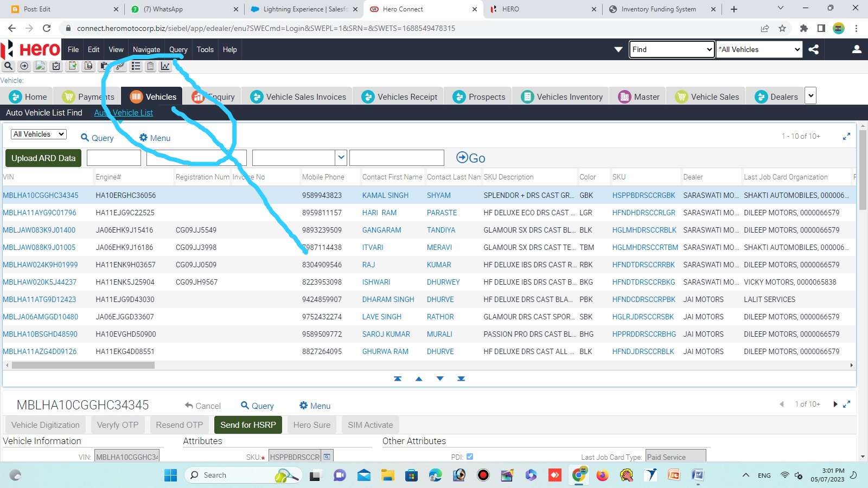
Task: Click the line chart toolbar icon
Action: [165, 66]
